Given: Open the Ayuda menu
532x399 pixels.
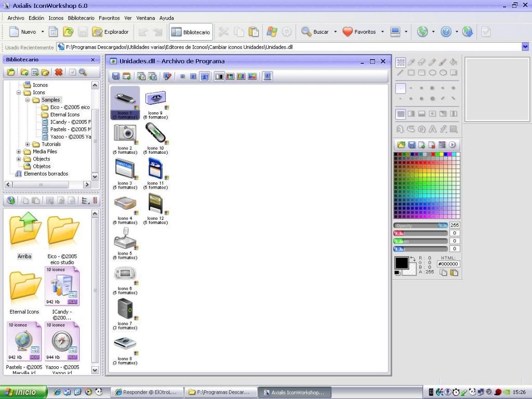Looking at the screenshot, I should [167, 18].
